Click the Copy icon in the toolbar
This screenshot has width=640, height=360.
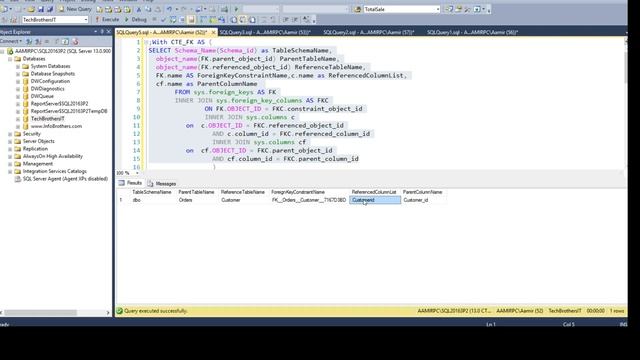point(148,9)
